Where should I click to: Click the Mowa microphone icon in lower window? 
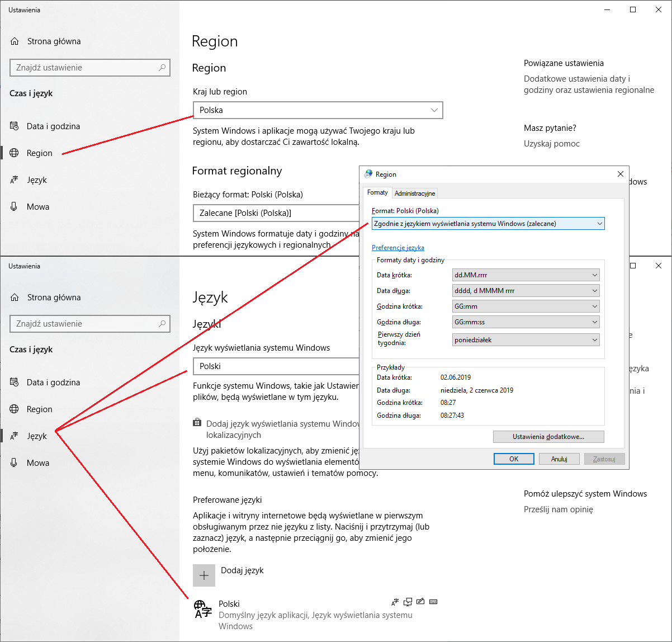click(15, 463)
